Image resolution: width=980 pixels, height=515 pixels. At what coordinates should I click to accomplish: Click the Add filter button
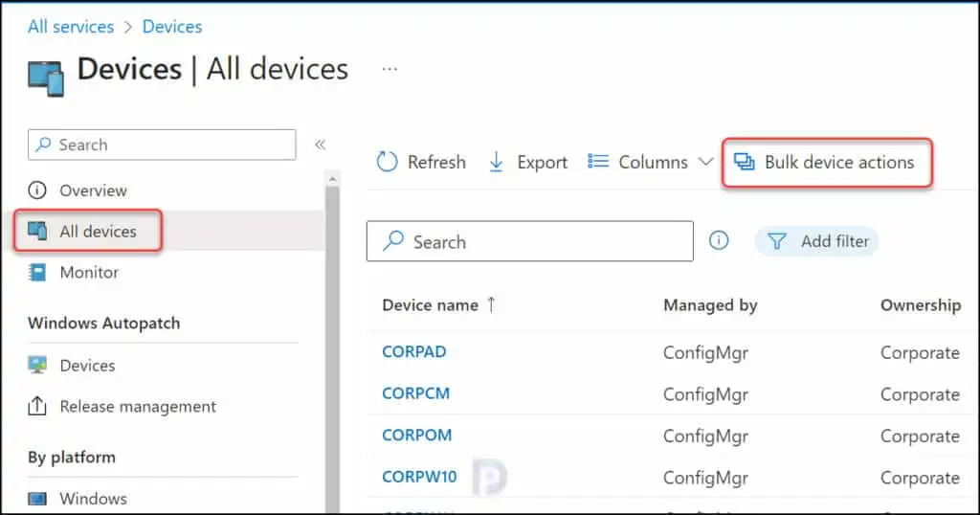click(817, 241)
